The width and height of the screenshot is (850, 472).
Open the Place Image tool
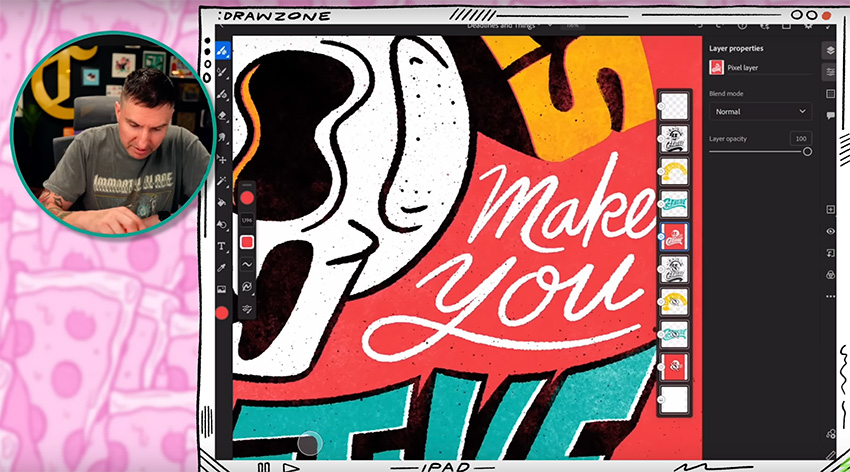coord(222,289)
